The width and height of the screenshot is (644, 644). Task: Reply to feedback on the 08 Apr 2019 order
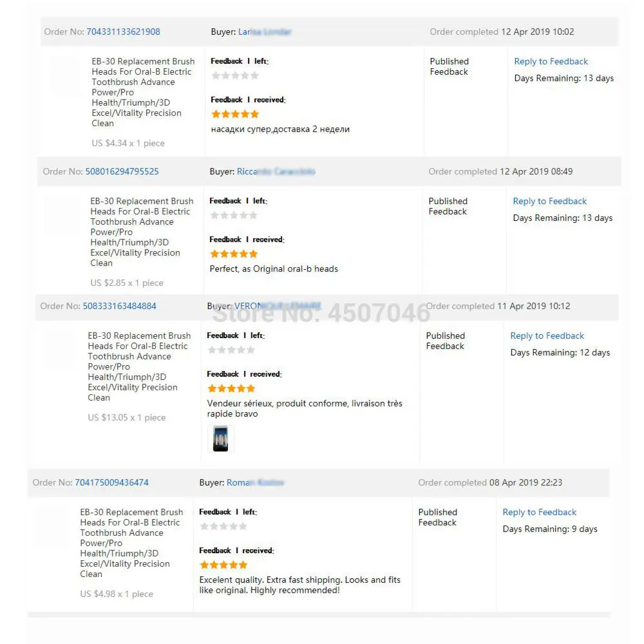point(539,513)
